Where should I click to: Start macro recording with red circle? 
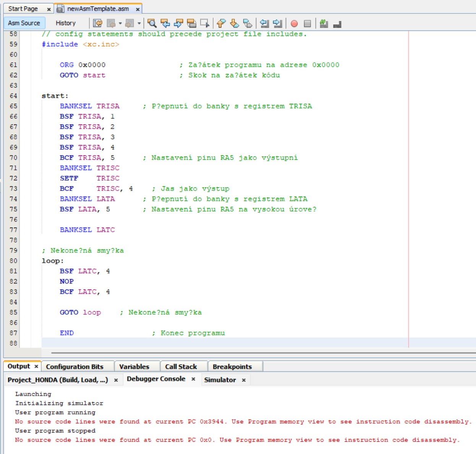point(294,24)
